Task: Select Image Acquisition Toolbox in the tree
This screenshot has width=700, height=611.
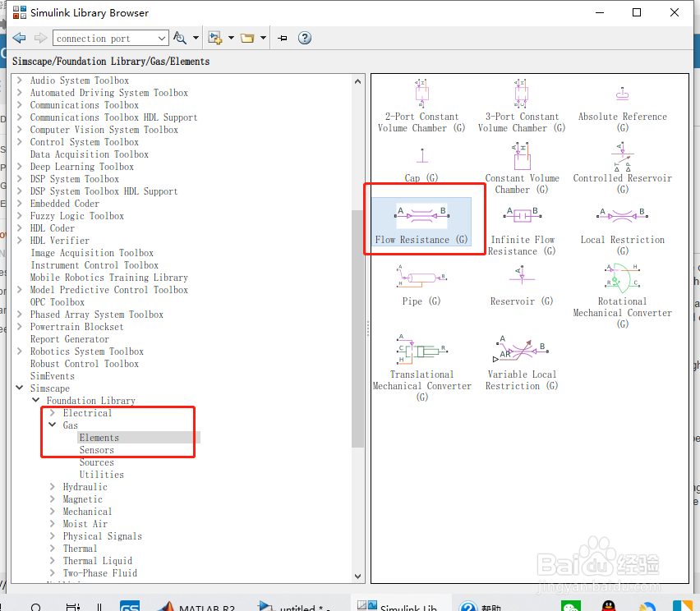Action: pos(92,253)
